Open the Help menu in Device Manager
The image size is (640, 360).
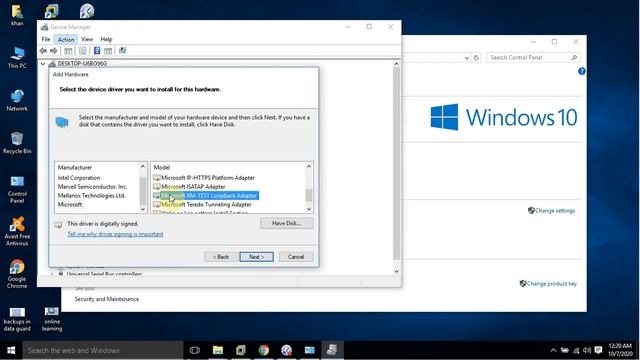[106, 39]
